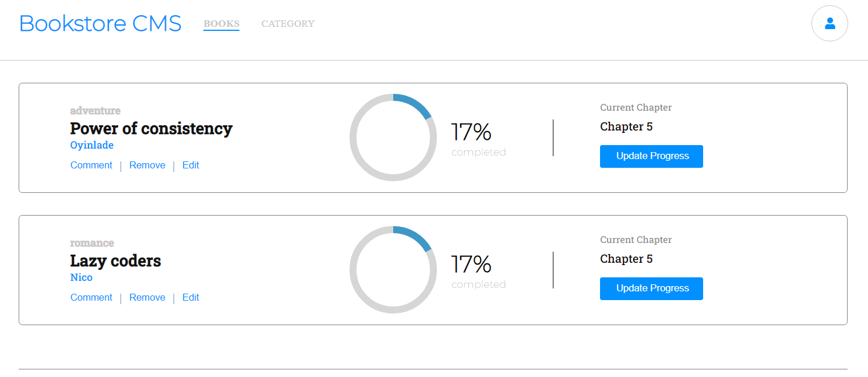Switch to the Category tab
This screenshot has width=868, height=377.
tap(288, 24)
